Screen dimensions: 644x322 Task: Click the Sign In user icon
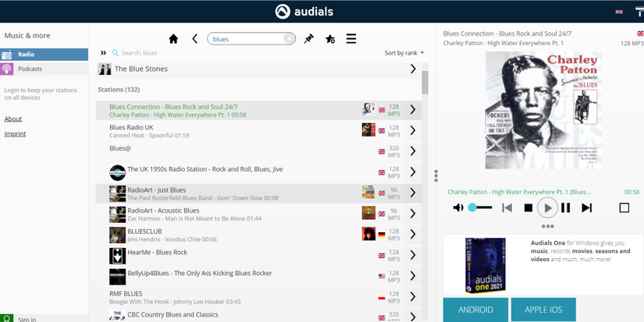click(6, 318)
